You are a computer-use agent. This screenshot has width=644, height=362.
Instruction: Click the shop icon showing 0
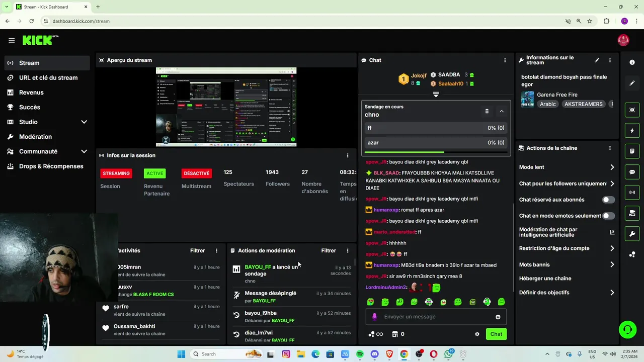pos(398,334)
